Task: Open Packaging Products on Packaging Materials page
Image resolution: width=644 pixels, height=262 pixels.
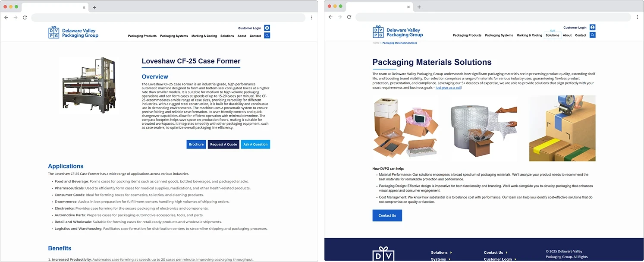Action: [467, 35]
